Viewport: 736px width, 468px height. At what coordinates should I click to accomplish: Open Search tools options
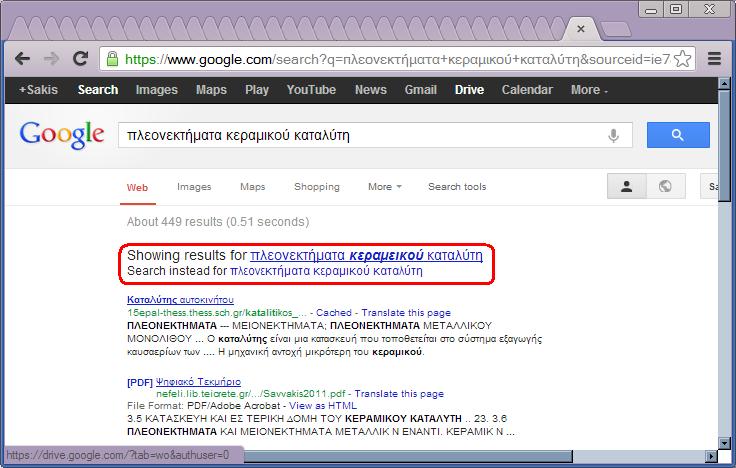pos(457,187)
